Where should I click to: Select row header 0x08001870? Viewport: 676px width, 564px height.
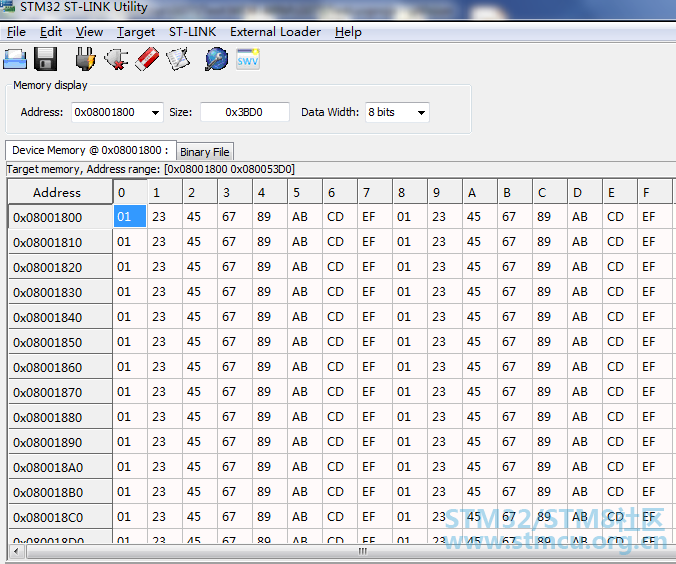click(x=60, y=392)
